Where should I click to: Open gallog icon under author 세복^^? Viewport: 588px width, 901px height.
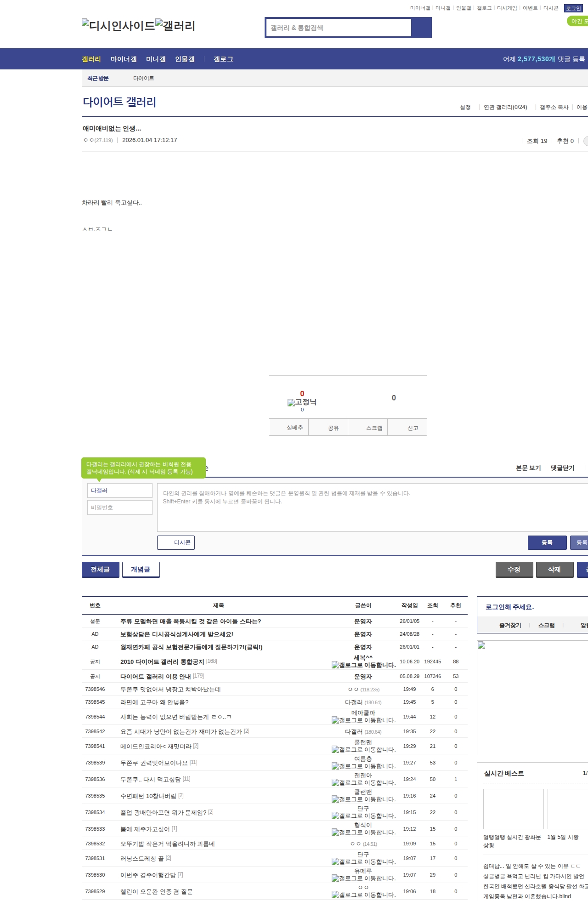[x=363, y=665]
